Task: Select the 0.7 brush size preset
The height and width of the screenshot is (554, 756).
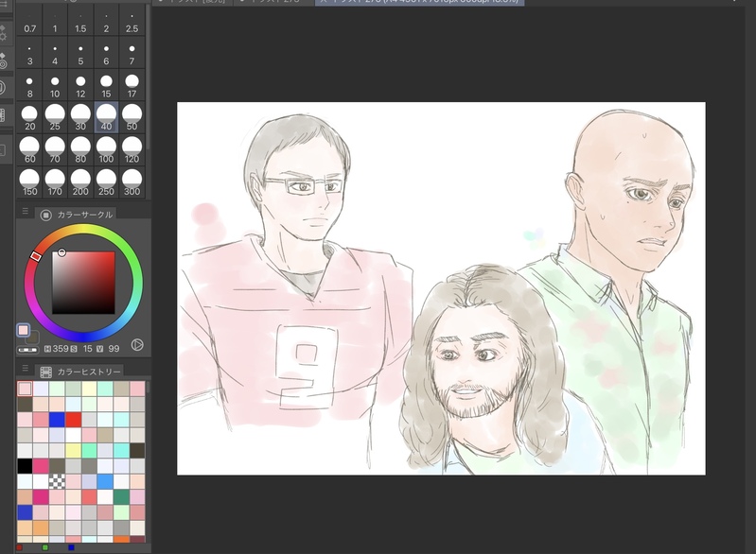Action: tap(29, 21)
